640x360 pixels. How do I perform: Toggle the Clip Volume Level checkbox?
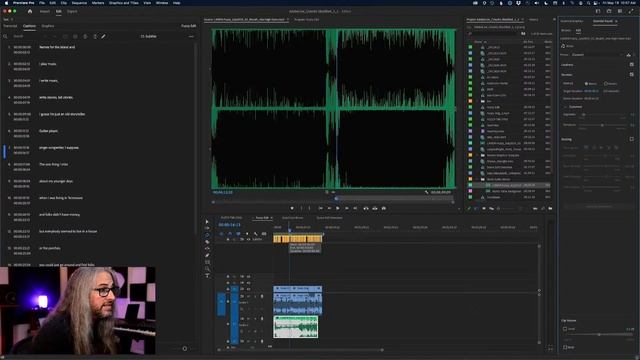[x=565, y=329]
